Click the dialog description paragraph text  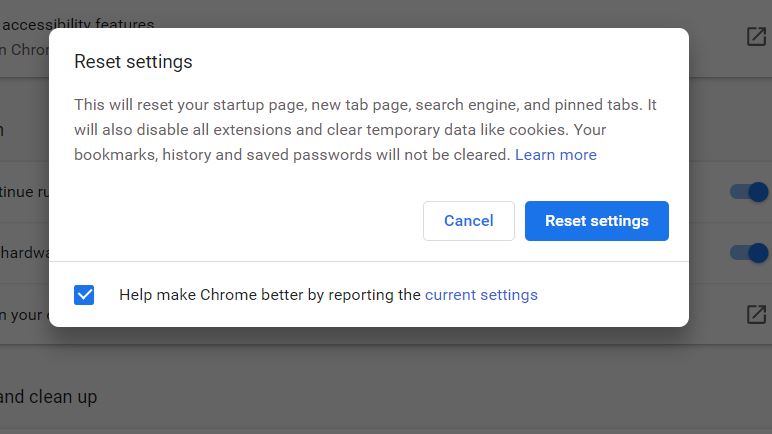[365, 130]
